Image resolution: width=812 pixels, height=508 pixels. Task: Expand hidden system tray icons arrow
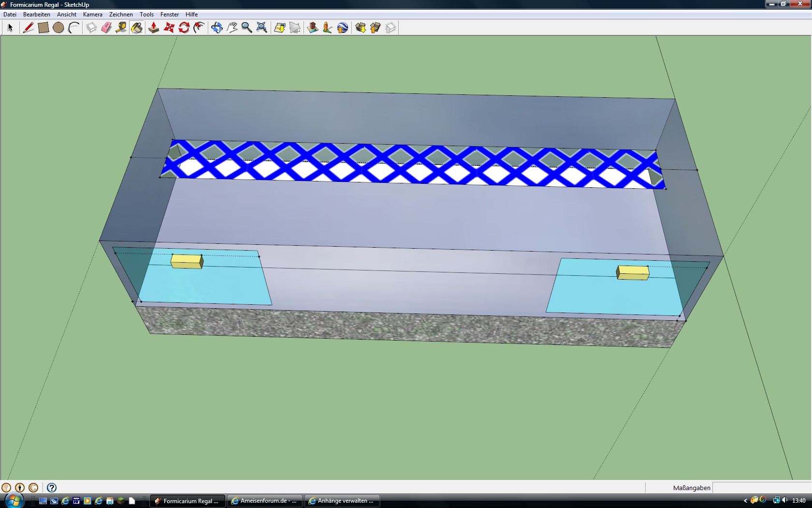745,501
